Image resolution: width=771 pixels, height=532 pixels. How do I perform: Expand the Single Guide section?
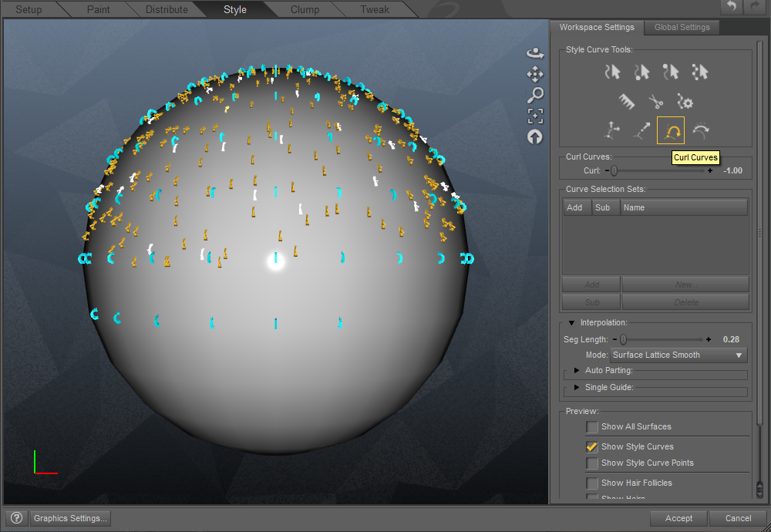pyautogui.click(x=577, y=388)
